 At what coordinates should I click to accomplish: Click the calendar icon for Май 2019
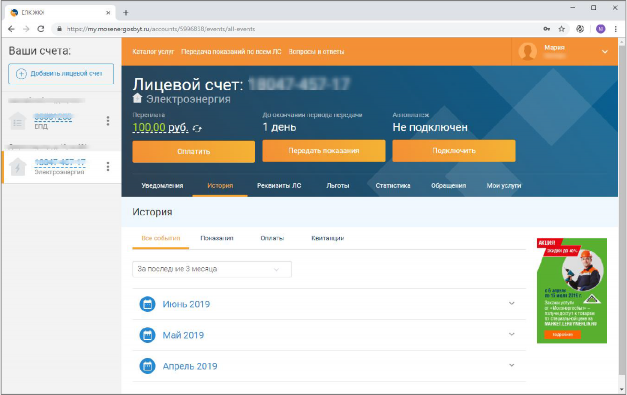[147, 335]
